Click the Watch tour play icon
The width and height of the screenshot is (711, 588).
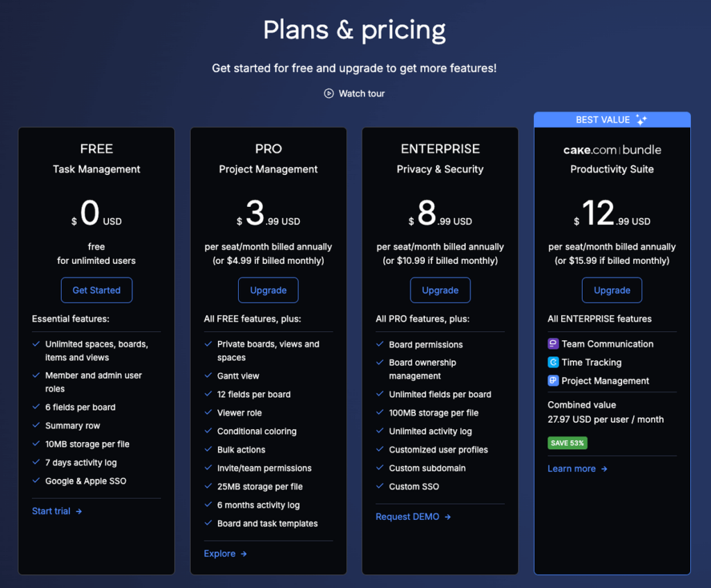(x=328, y=93)
